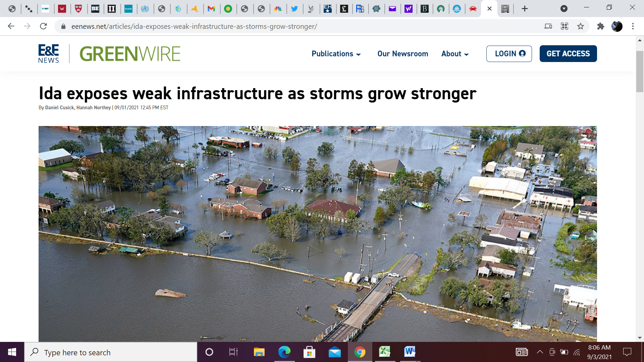The width and height of the screenshot is (644, 362).
Task: Open the tab search dropdown arrow
Action: coord(564,9)
